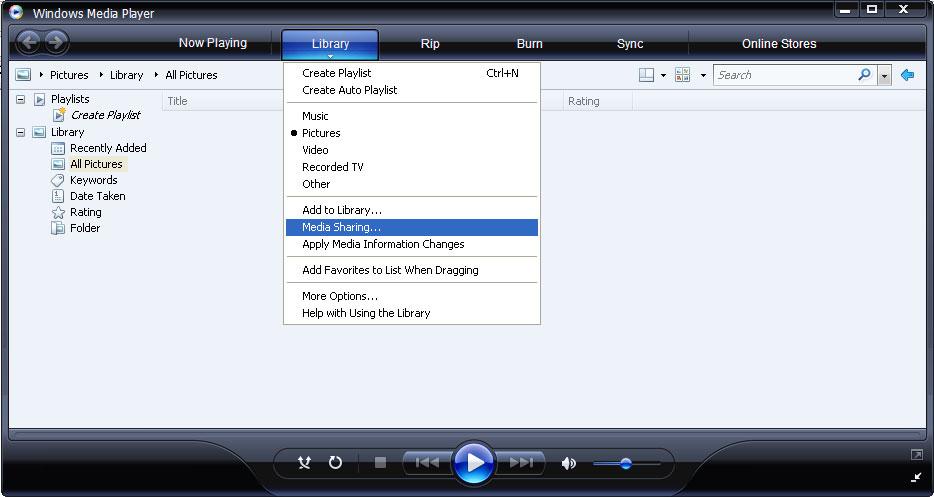Switch to full screen view icon
The height and width of the screenshot is (497, 934).
(x=917, y=455)
